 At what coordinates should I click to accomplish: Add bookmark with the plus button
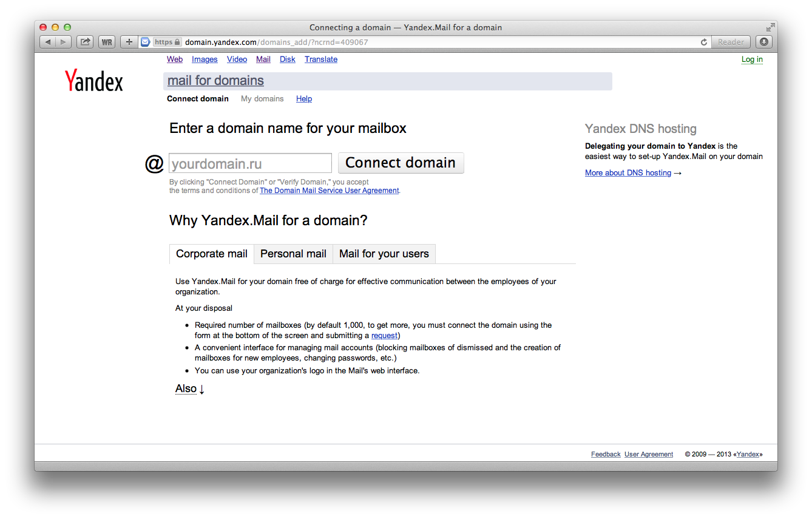coord(129,42)
